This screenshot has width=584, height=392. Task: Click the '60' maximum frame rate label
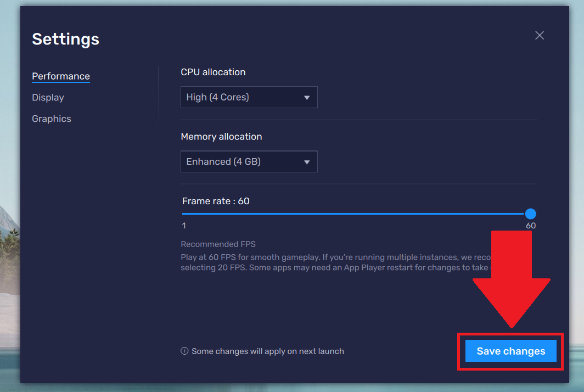(530, 225)
